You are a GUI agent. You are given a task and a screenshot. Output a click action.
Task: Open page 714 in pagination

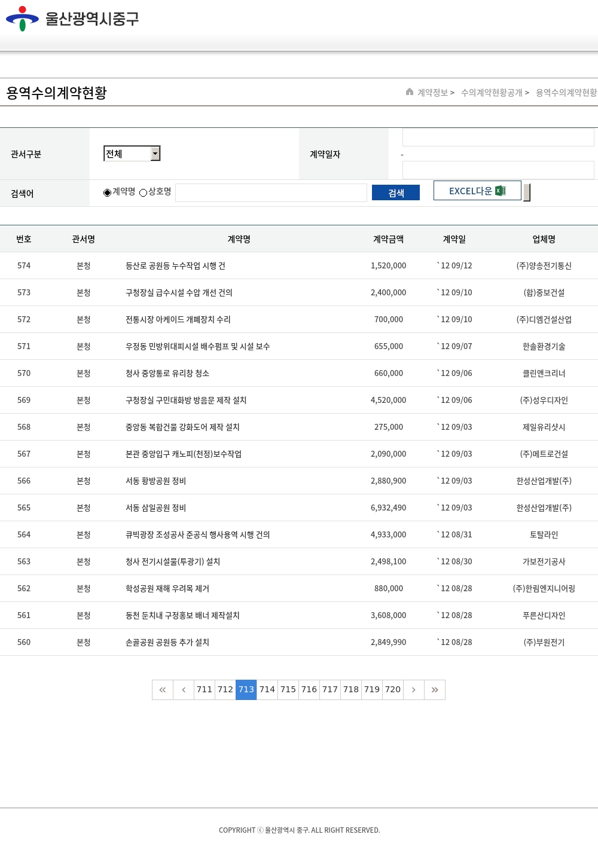pyautogui.click(x=267, y=690)
